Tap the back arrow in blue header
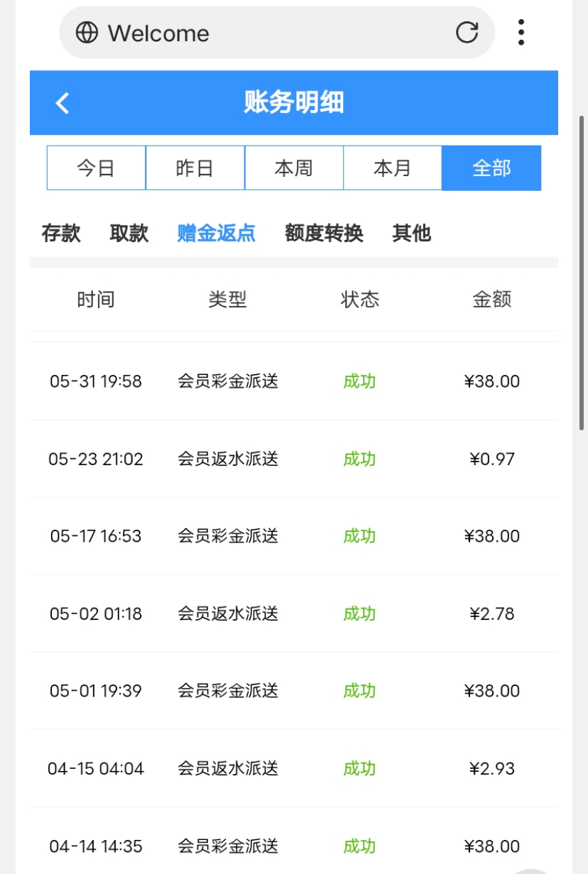This screenshot has width=588, height=874. pos(62,103)
